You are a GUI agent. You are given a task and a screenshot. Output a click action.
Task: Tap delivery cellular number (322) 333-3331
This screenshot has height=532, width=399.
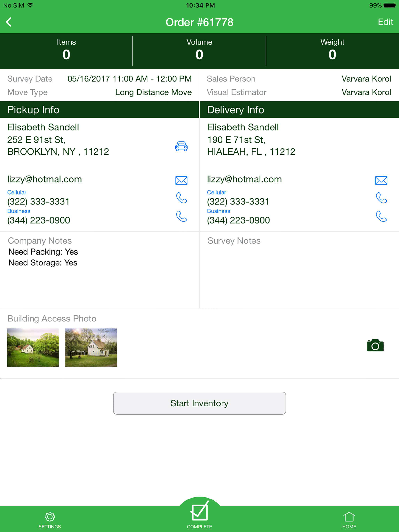point(238,202)
